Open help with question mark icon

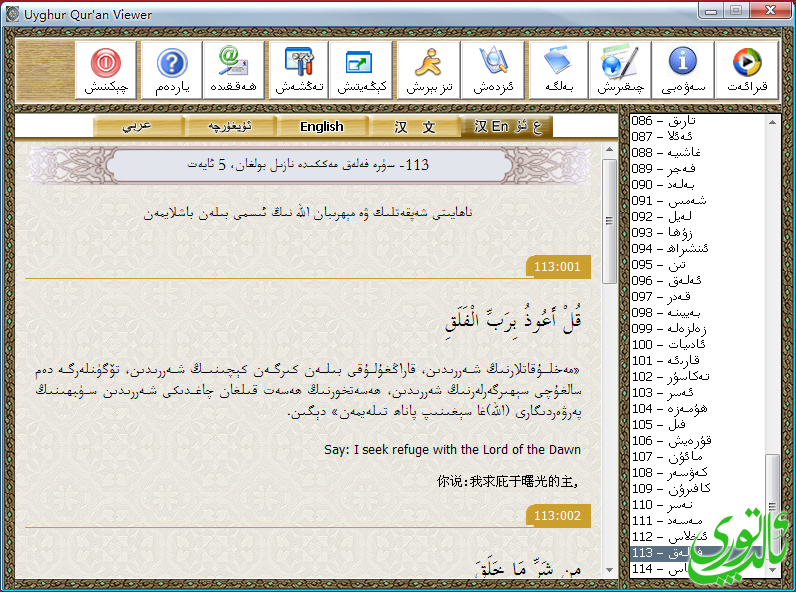(172, 70)
